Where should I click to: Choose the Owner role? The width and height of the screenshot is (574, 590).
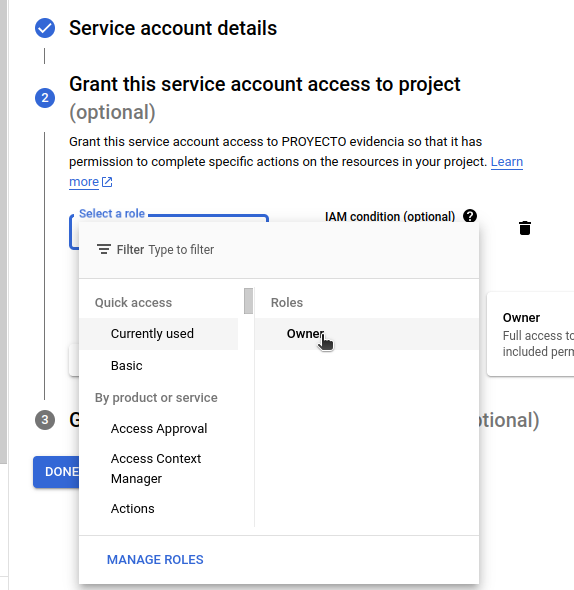(367, 334)
